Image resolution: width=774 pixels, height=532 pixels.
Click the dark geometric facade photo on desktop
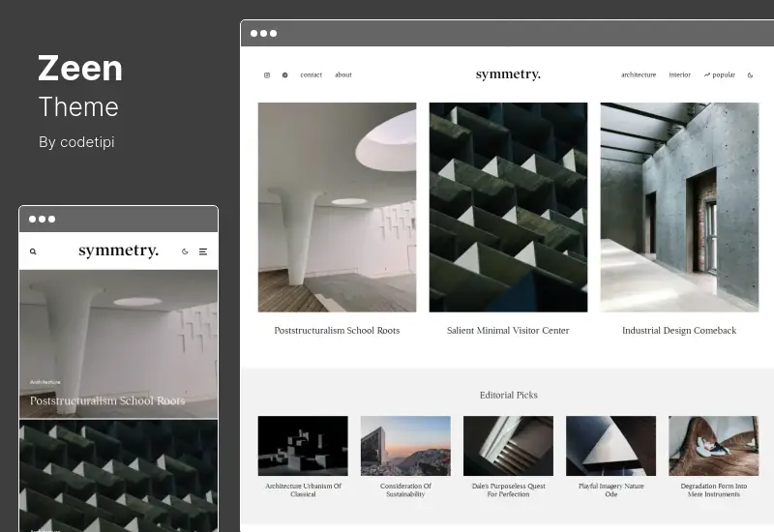(x=509, y=207)
